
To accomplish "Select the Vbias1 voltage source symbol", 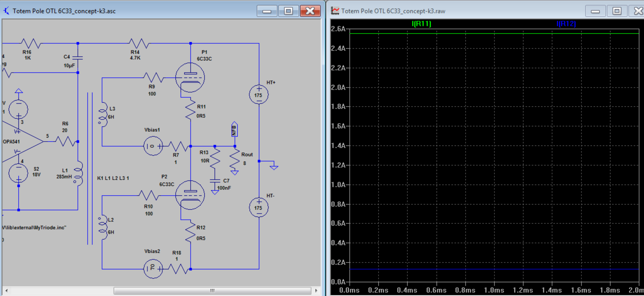I will 153,146.
